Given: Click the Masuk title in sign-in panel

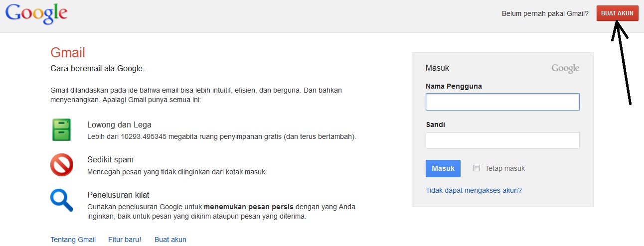Looking at the screenshot, I should [x=437, y=68].
